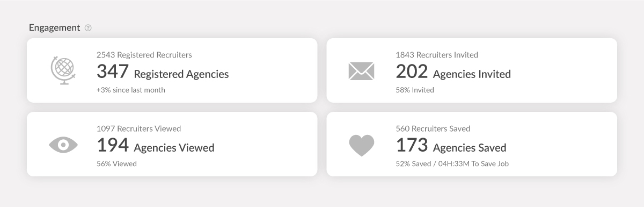The height and width of the screenshot is (207, 644).
Task: Click the envelope icon in Agencies Invited card
Action: pyautogui.click(x=362, y=71)
